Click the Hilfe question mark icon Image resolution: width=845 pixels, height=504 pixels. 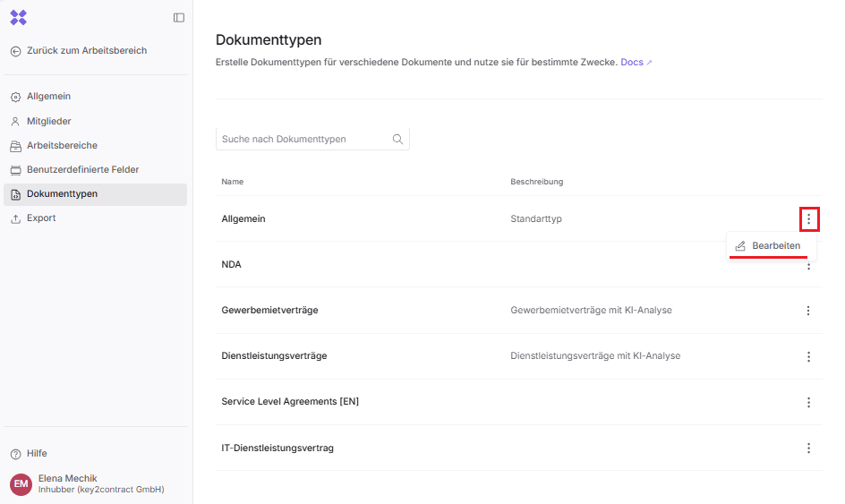[x=15, y=454]
